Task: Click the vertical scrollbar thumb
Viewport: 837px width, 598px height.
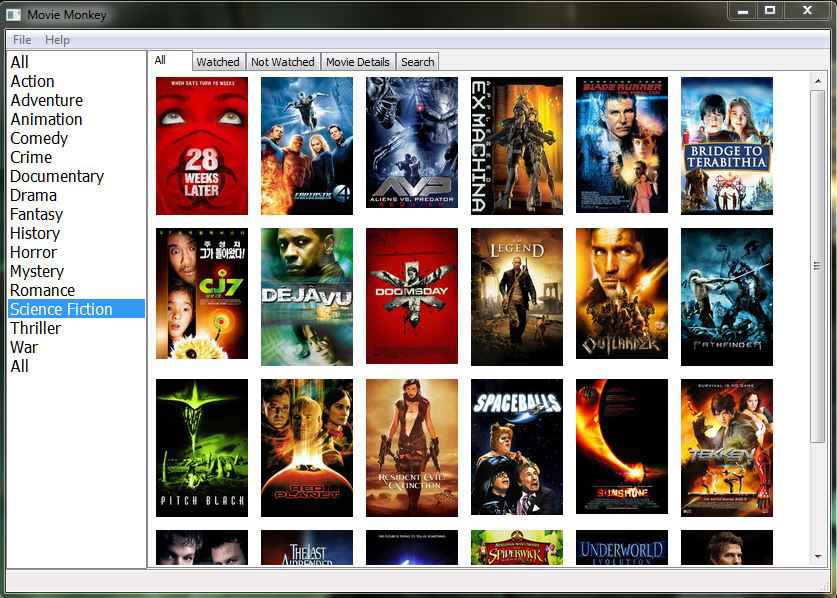Action: point(817,266)
